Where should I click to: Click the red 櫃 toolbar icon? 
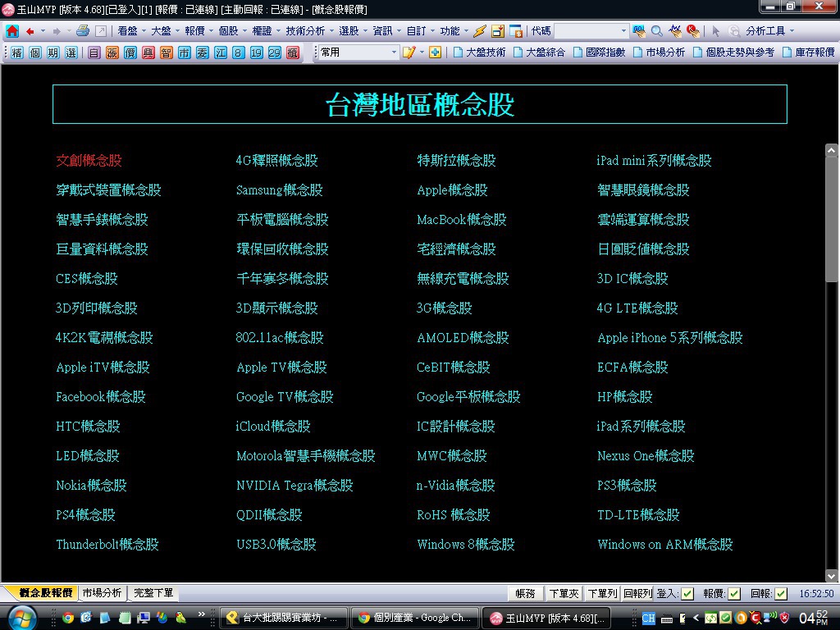point(293,52)
